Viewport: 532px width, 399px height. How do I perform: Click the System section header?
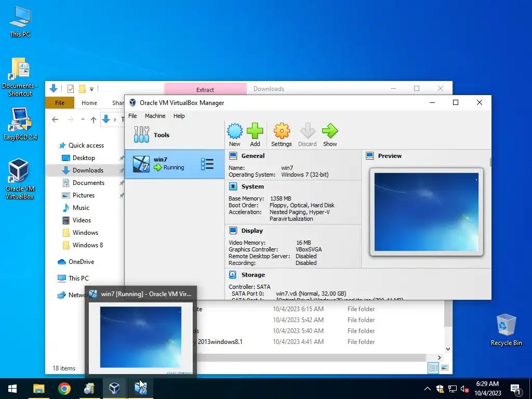[252, 187]
